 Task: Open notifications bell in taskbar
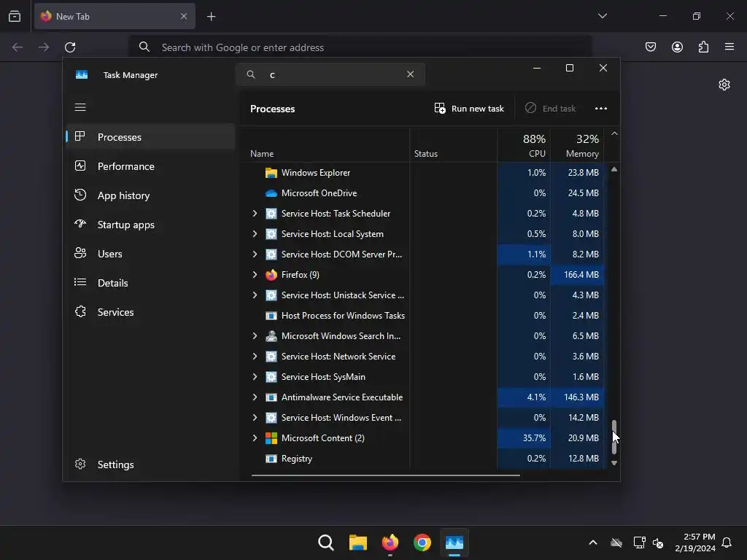727,542
